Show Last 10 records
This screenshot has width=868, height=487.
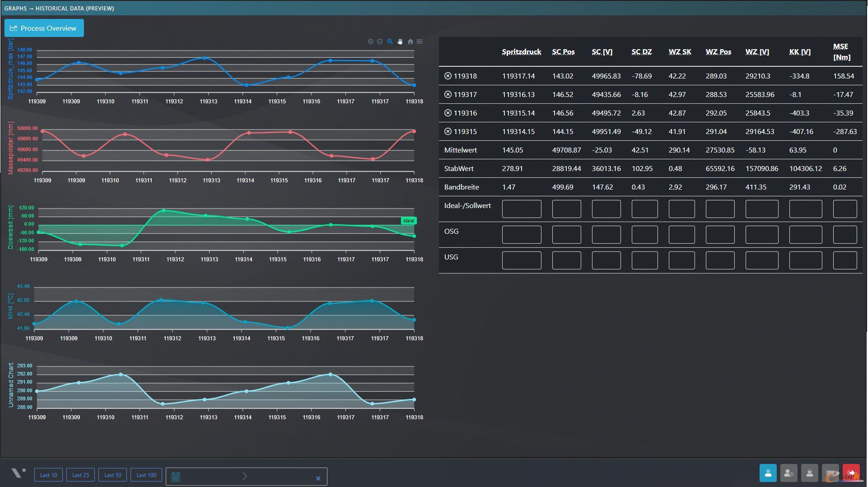pyautogui.click(x=48, y=475)
